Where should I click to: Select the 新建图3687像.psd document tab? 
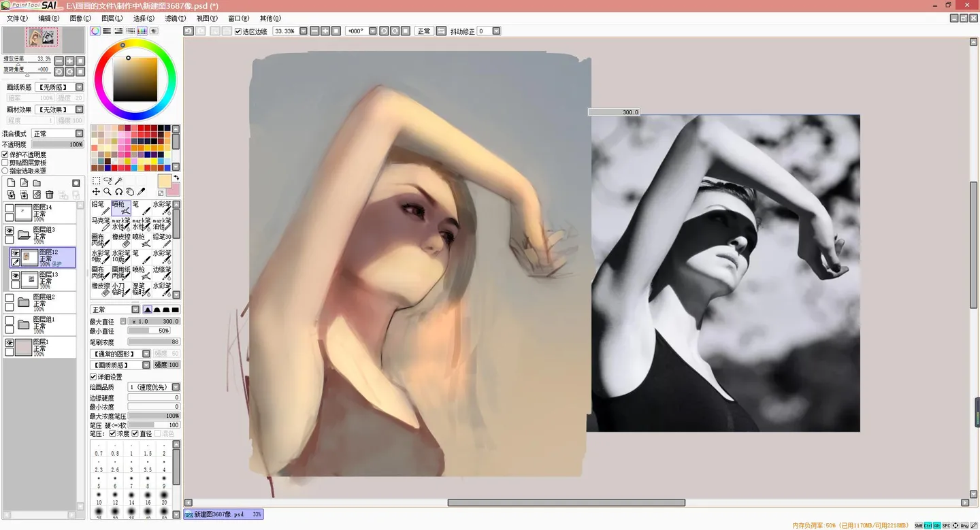tap(223, 515)
